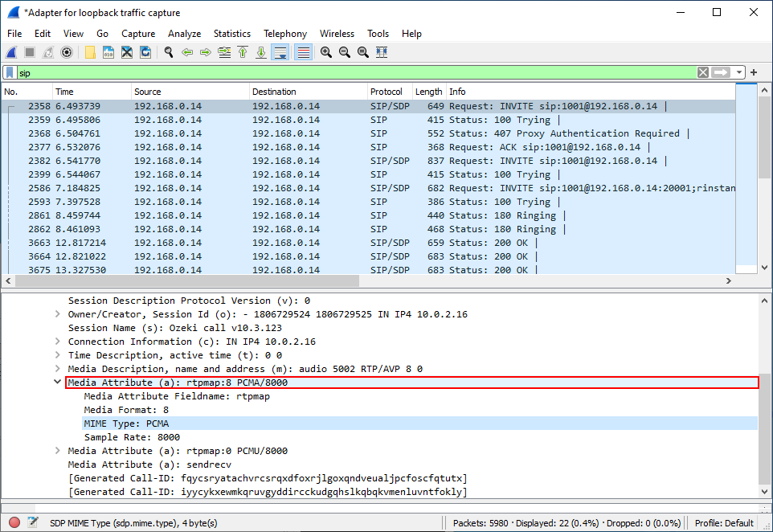Collapse the rtpmap:8 PCMA/8000 media attribute

(x=58, y=383)
